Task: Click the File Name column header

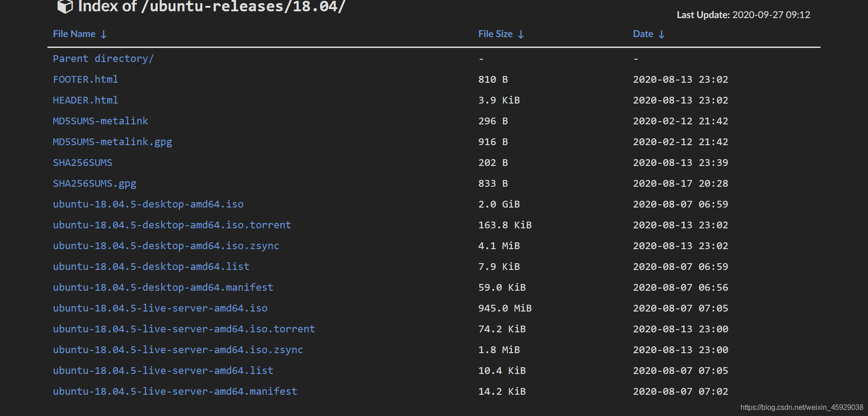Action: (74, 34)
